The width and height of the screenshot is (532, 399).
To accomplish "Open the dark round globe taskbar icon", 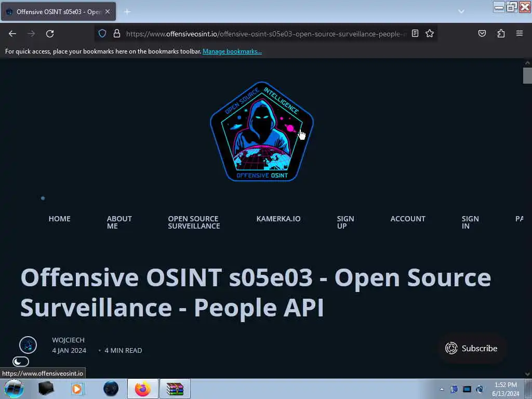I will tap(111, 389).
